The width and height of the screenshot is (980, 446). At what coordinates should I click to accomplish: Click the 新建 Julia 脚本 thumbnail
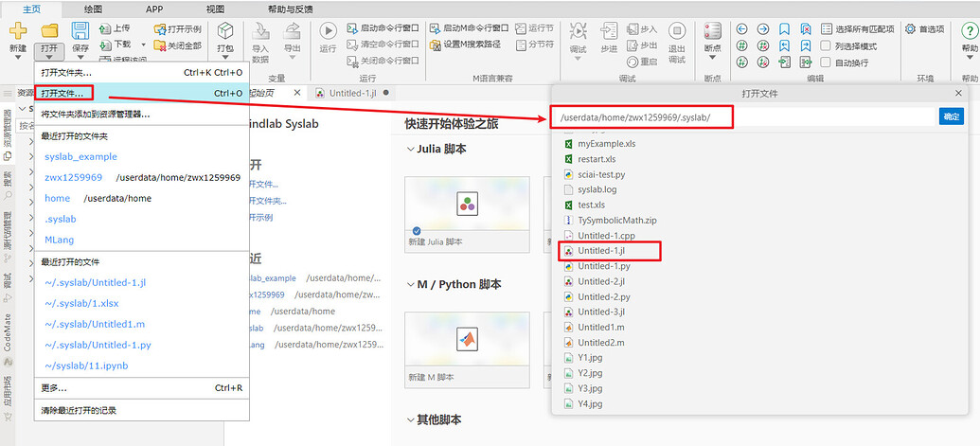[467, 214]
